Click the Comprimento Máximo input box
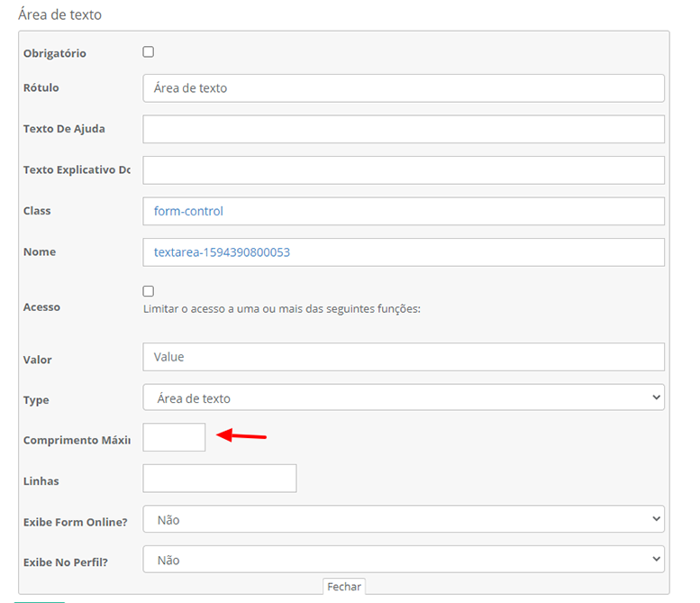This screenshot has height=603, width=700. point(174,438)
